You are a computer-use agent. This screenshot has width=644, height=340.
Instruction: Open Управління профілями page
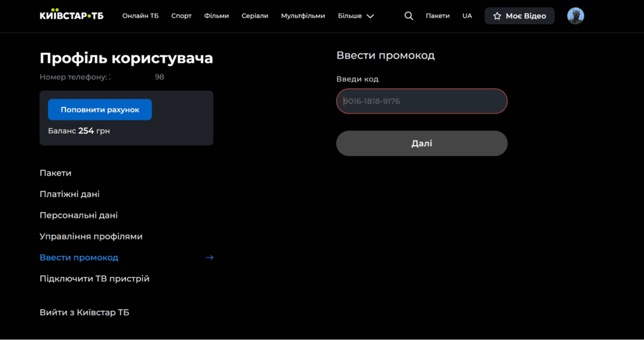(91, 236)
